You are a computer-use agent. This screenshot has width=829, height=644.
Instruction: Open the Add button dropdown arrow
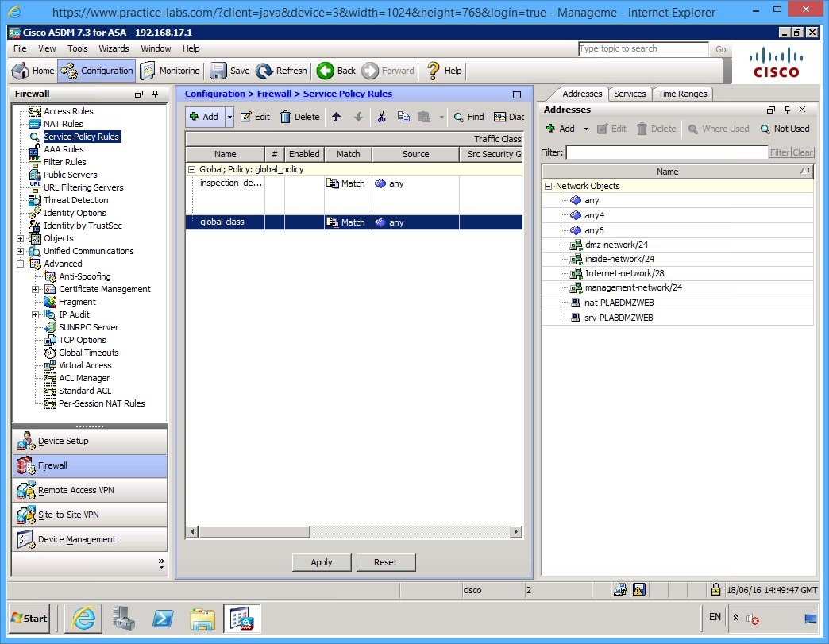point(229,117)
